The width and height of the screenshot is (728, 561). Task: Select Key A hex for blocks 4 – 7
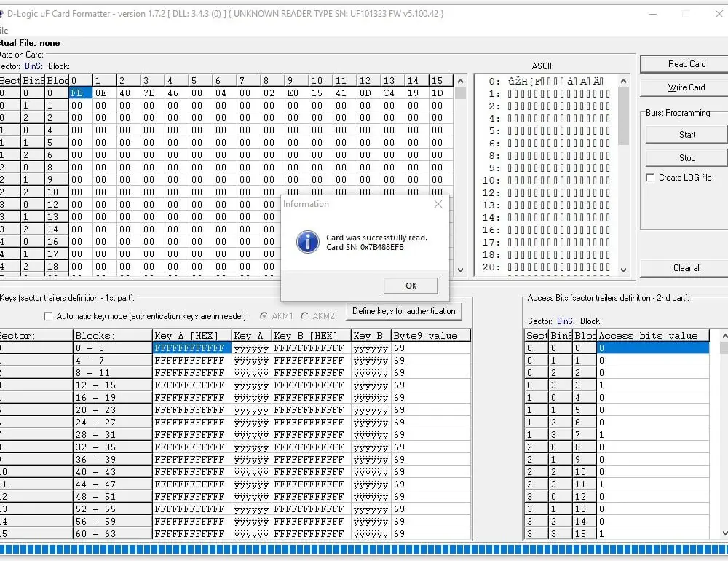point(192,360)
